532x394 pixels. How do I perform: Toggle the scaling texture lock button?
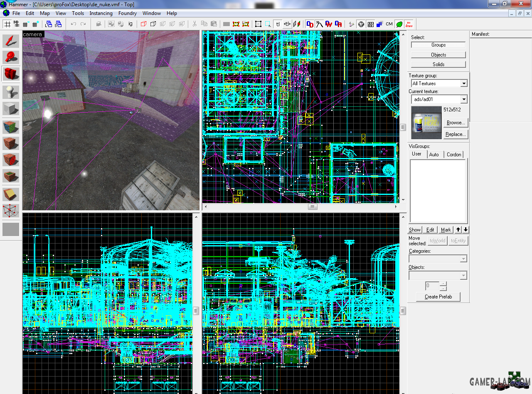coord(287,24)
